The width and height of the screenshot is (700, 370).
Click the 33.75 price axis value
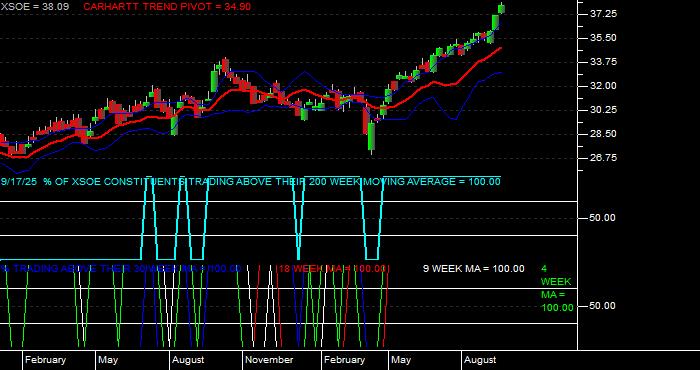[603, 62]
